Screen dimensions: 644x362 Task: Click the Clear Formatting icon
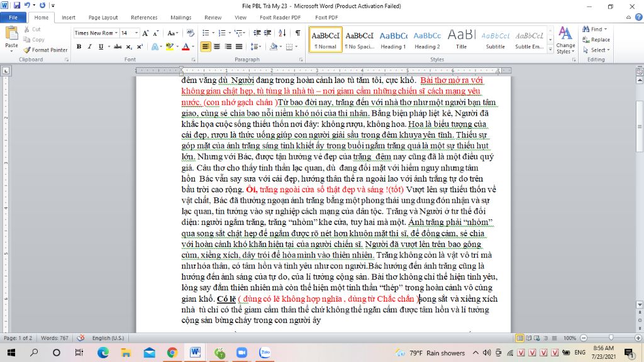click(x=190, y=33)
